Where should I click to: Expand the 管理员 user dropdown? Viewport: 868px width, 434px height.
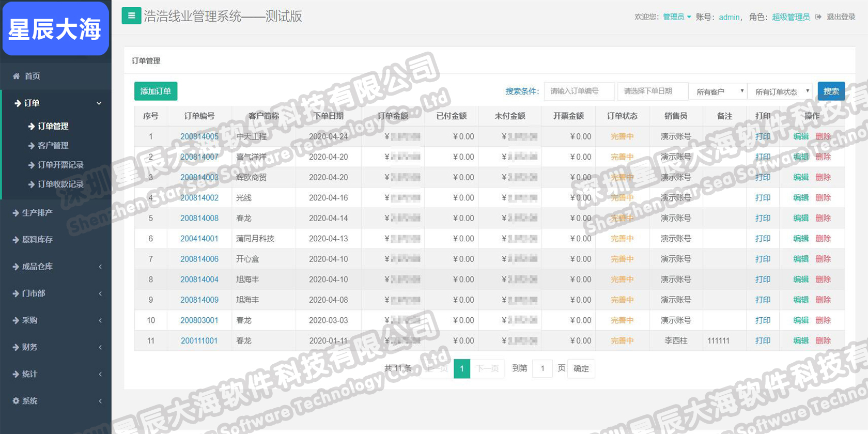(x=677, y=17)
